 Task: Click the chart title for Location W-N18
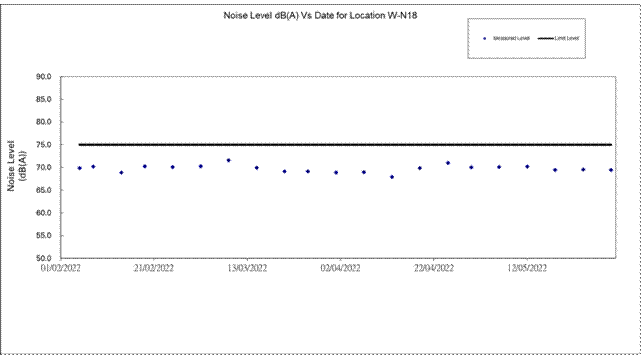click(320, 16)
